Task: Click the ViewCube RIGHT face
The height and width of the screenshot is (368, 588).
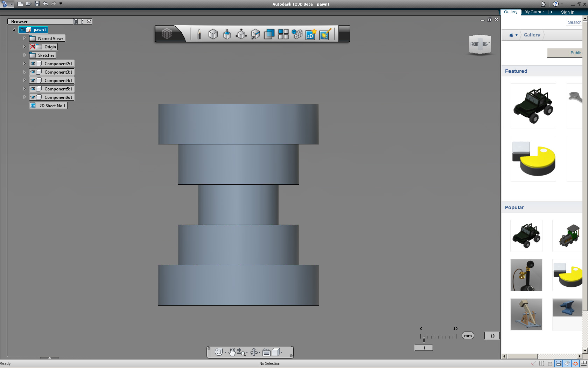Action: coord(486,44)
